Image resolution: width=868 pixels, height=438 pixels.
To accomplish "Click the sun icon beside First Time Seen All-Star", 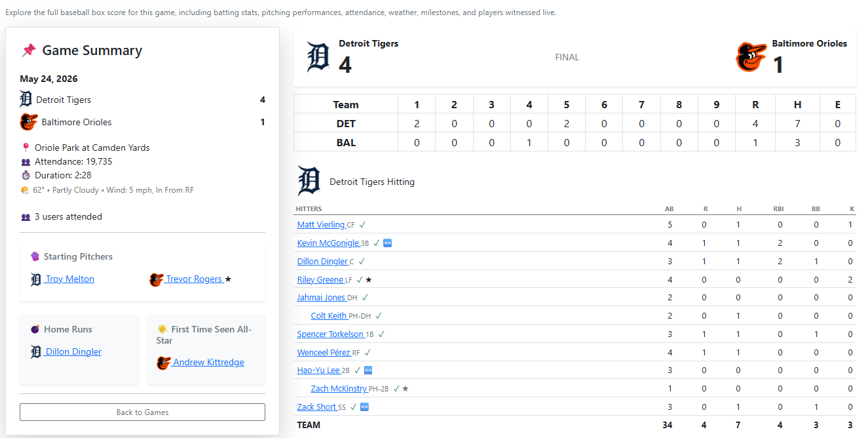I will click(162, 329).
